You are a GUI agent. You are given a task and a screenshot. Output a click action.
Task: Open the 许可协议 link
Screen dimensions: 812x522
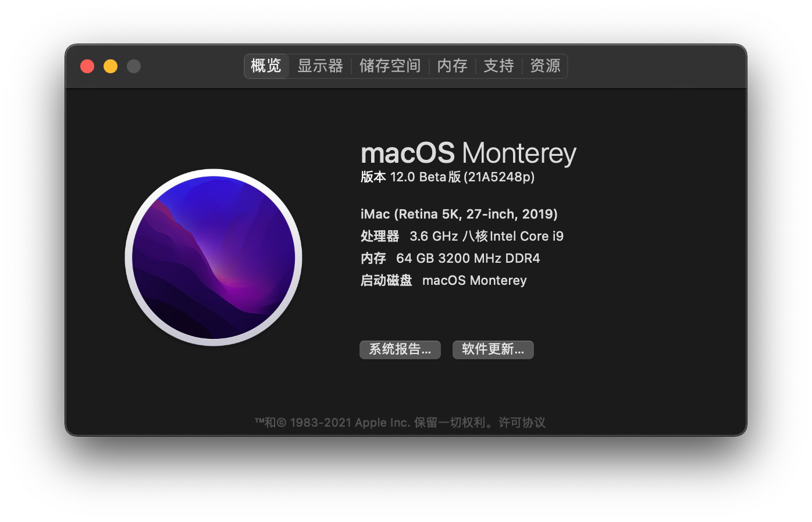tap(522, 423)
